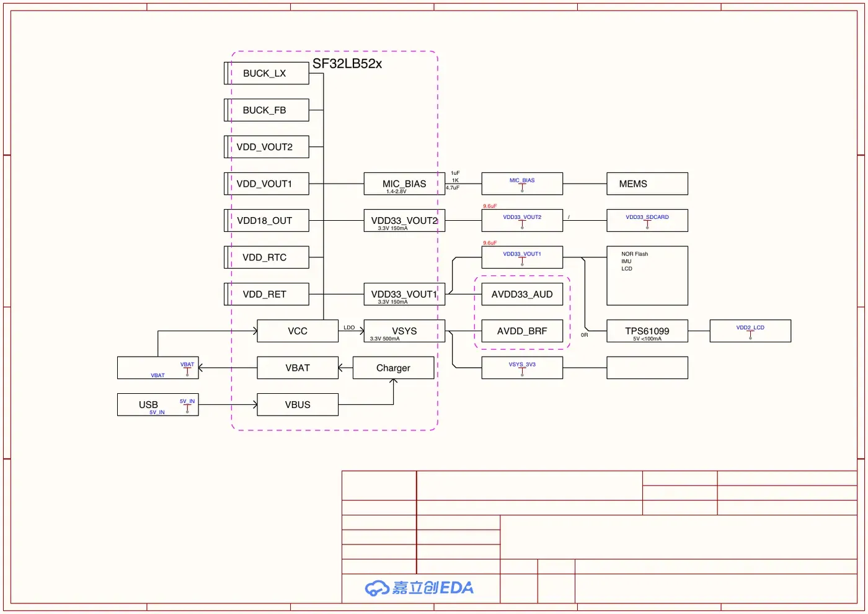The image size is (868, 614).
Task: Select the VCC block
Action: [x=298, y=331]
